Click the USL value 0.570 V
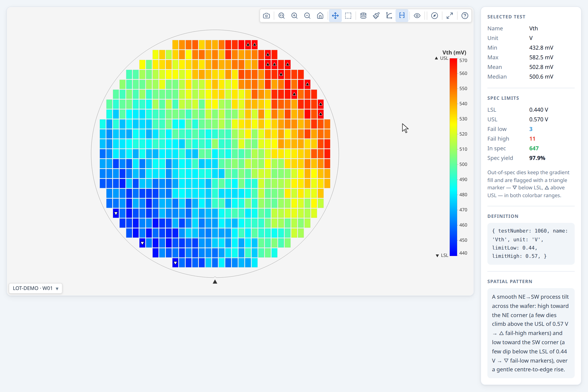 [539, 119]
